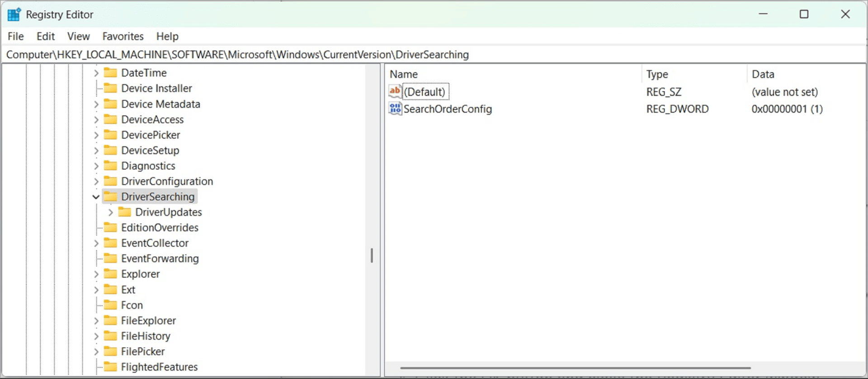Click the DriverConfiguration folder icon
The height and width of the screenshot is (379, 868).
(110, 181)
